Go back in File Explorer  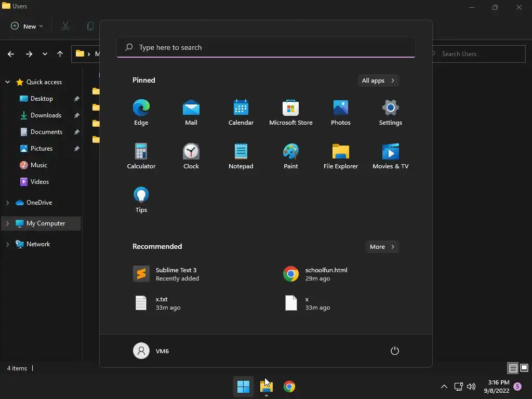[x=11, y=54]
